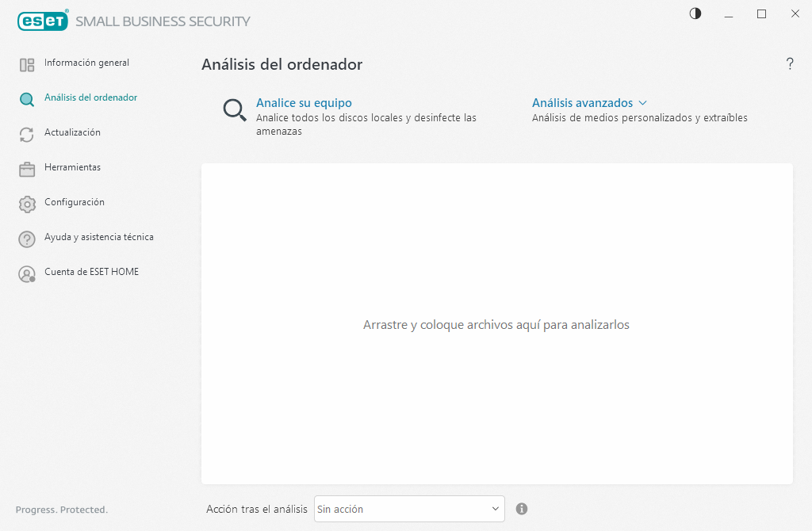The height and width of the screenshot is (531, 812).
Task: Switch to the Herramientas section
Action: tap(73, 168)
